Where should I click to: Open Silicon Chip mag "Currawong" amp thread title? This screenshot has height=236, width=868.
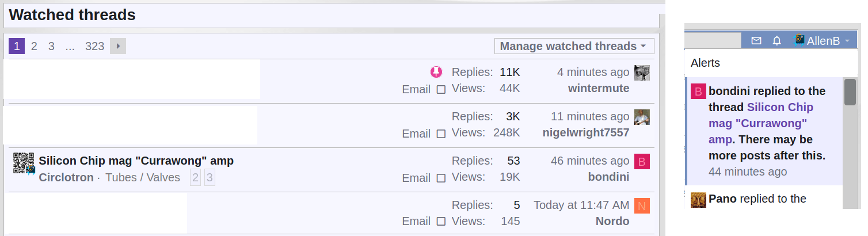(x=136, y=161)
